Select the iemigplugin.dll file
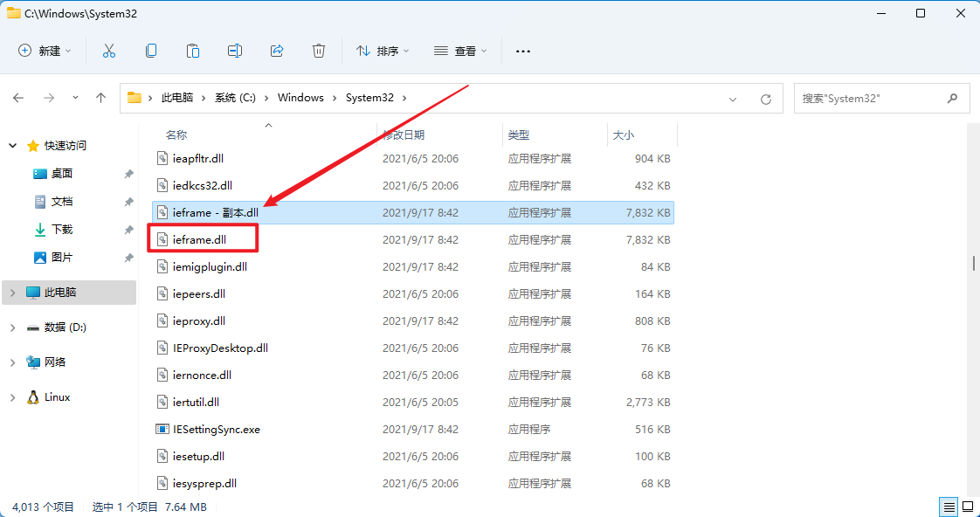This screenshot has width=980, height=517. (x=413, y=267)
